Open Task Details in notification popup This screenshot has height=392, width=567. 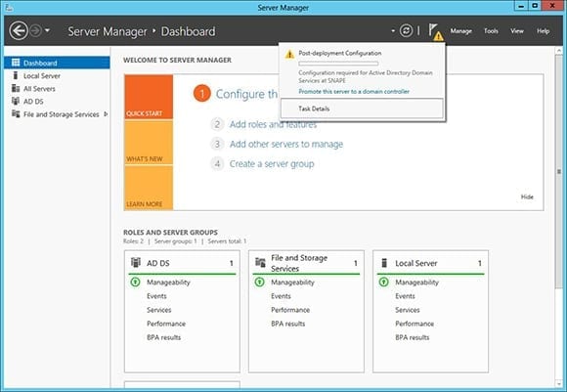point(362,109)
